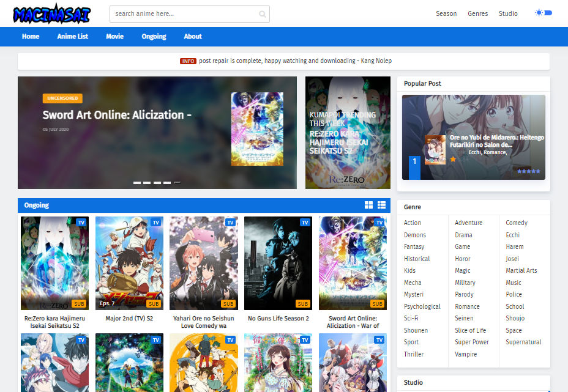568x392 pixels.
Task: Click the Eps. 7 label on Major 2nd
Action: pos(107,303)
